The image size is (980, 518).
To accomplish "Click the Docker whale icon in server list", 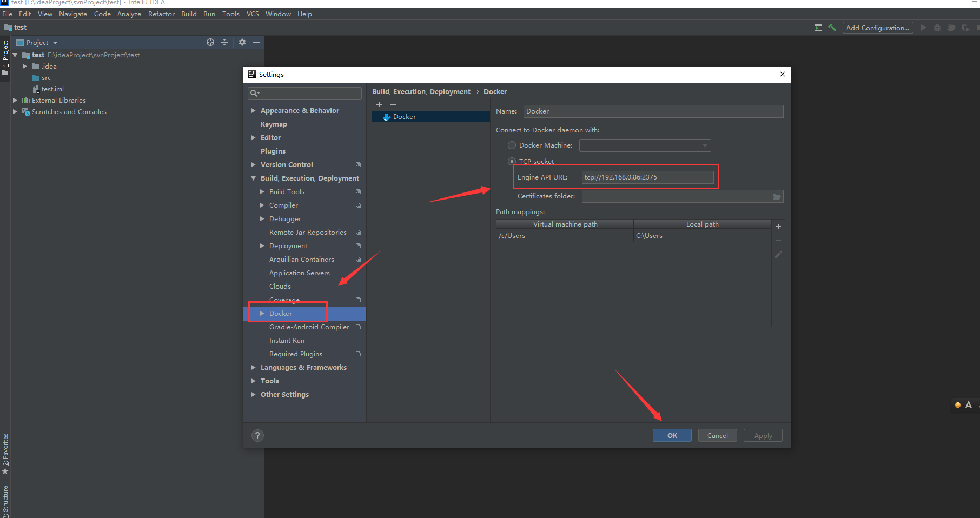I will click(387, 117).
